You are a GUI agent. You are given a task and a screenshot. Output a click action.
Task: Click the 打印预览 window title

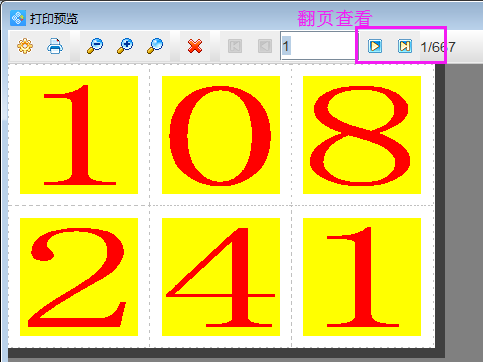click(54, 19)
